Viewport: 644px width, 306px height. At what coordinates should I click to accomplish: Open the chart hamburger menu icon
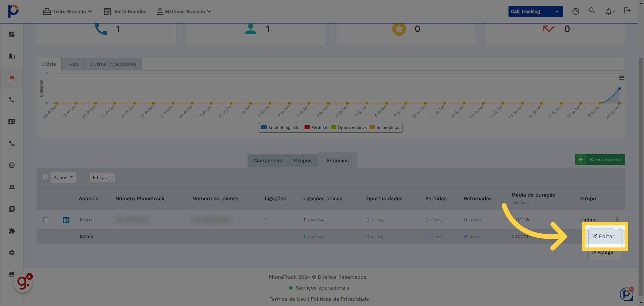[x=622, y=78]
